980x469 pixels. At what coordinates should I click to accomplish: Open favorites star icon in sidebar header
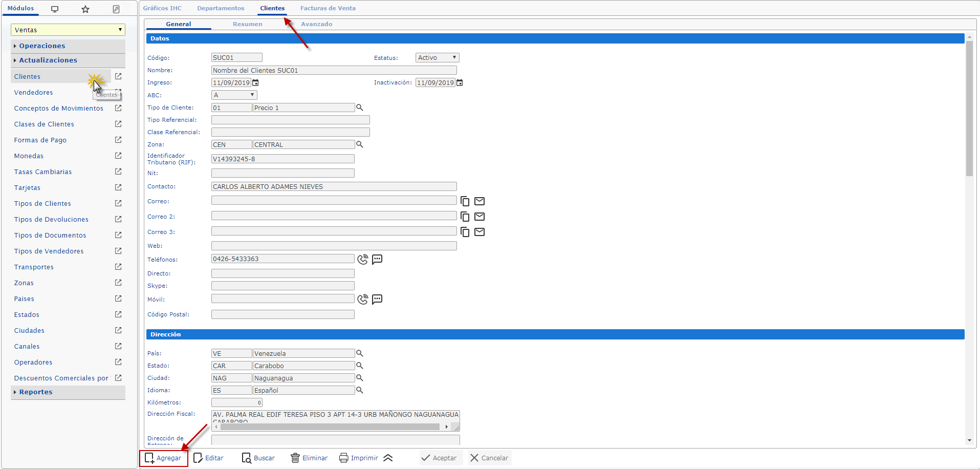(x=85, y=9)
